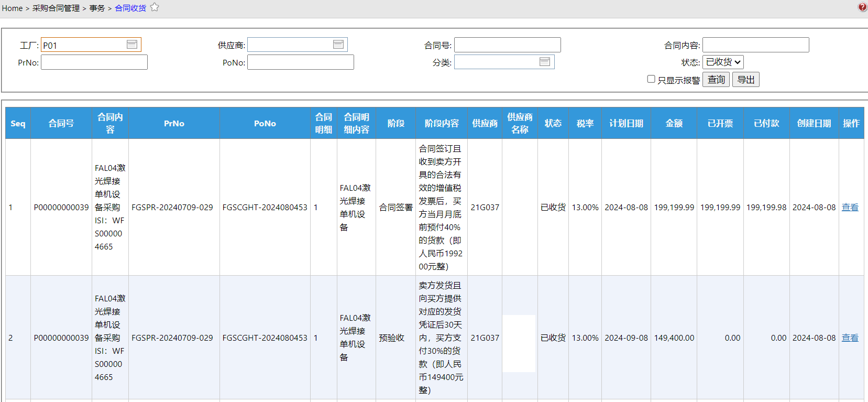The width and height of the screenshot is (868, 402).
Task: Click the 合同签署 stage cell
Action: [396, 207]
